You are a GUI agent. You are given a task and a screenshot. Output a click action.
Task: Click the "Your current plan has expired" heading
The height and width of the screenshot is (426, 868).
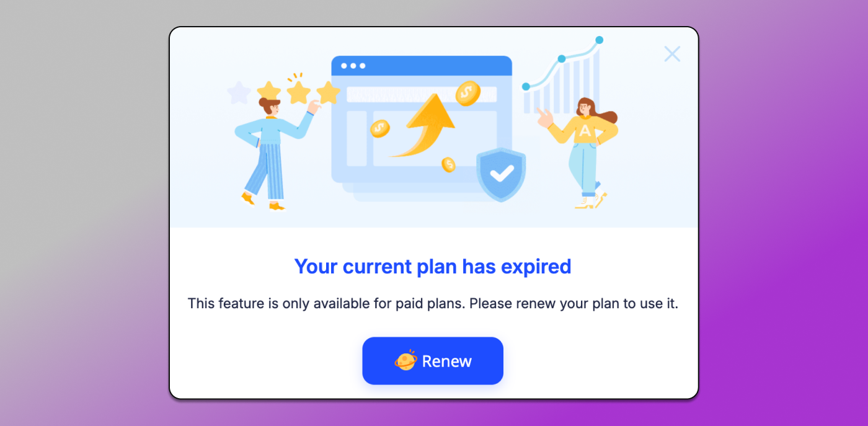[x=433, y=267]
